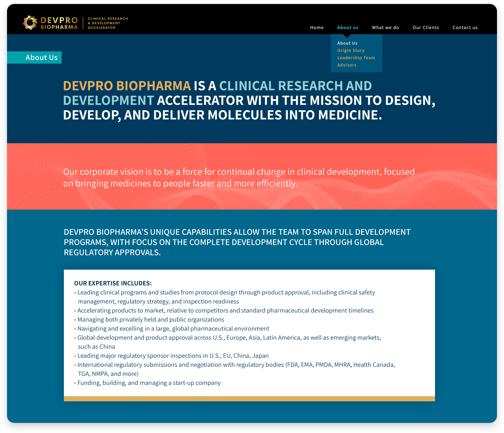The width and height of the screenshot is (504, 433).
Task: Click the 'Leading clinical programs and studies' bullet
Action: pos(225,297)
